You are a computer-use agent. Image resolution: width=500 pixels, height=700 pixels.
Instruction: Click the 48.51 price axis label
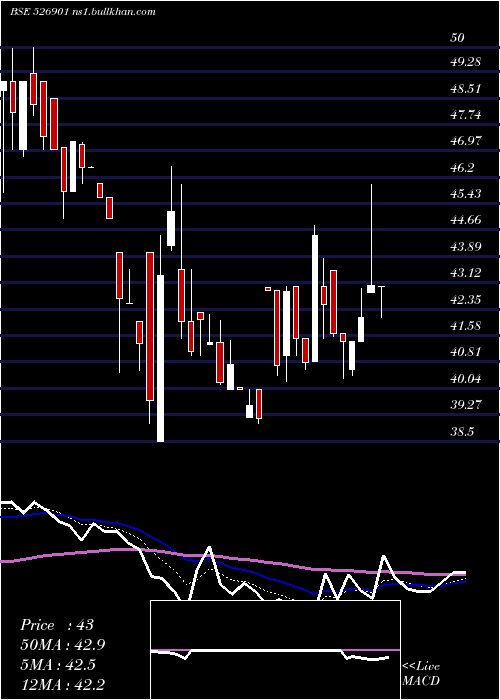pos(466,89)
